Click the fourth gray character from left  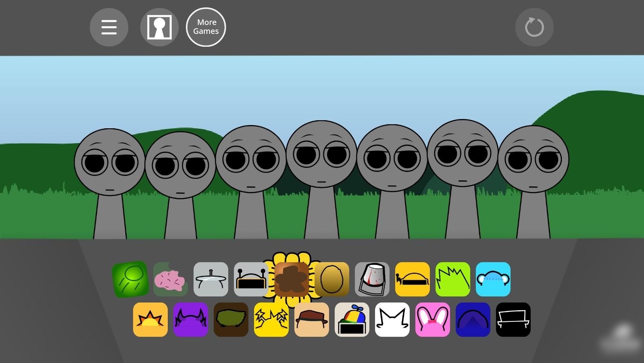[321, 169]
